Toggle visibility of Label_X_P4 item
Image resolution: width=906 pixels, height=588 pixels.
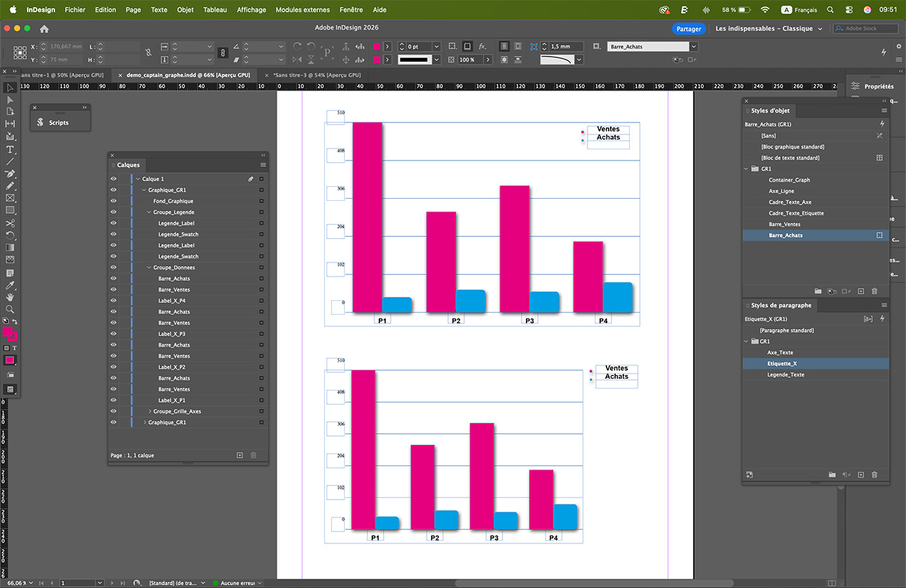click(x=113, y=301)
